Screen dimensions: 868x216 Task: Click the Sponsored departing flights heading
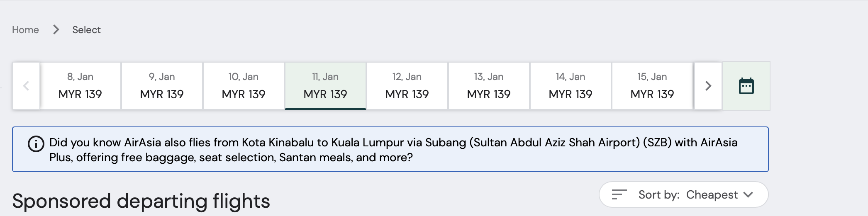click(141, 201)
